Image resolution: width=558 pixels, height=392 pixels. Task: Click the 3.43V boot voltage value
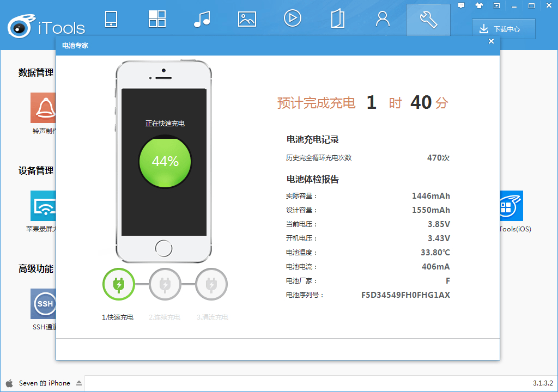pos(439,238)
